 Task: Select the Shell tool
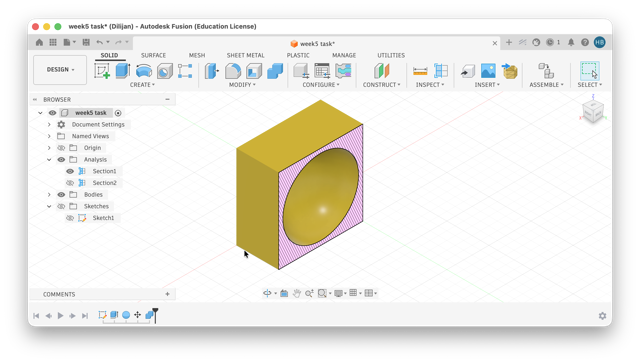pos(253,71)
